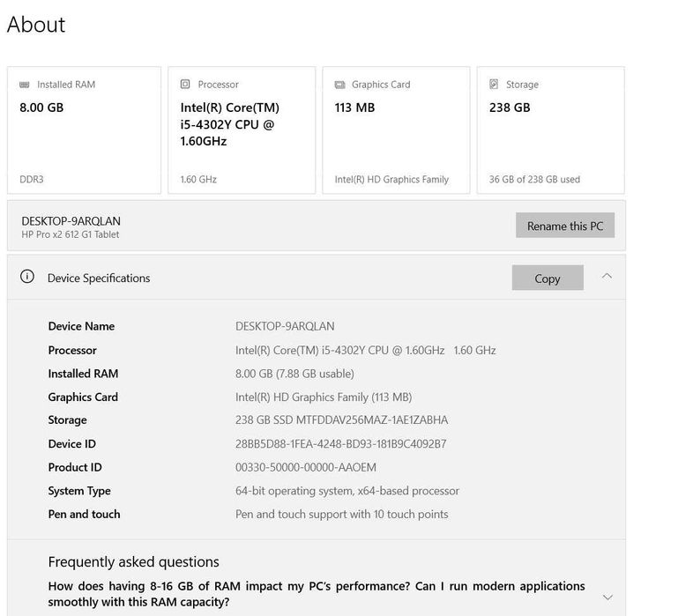
Task: Click the Device Specifications info icon
Action: (x=27, y=278)
